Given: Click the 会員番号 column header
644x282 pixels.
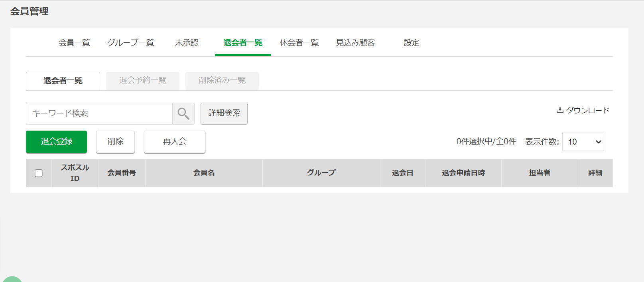Looking at the screenshot, I should 122,173.
